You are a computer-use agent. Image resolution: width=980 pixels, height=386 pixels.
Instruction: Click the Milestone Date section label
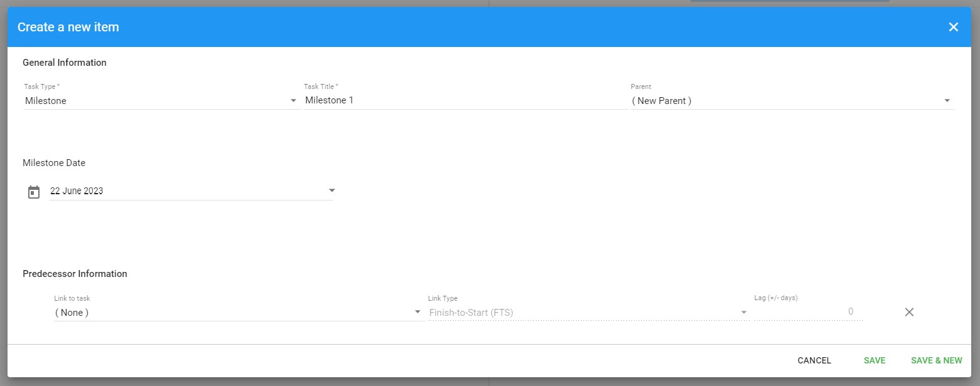54,163
